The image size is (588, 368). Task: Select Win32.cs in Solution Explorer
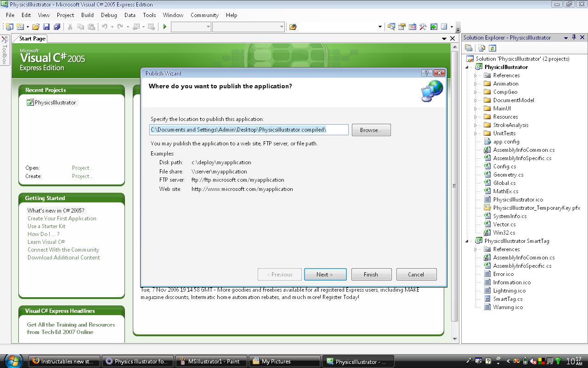pos(504,232)
